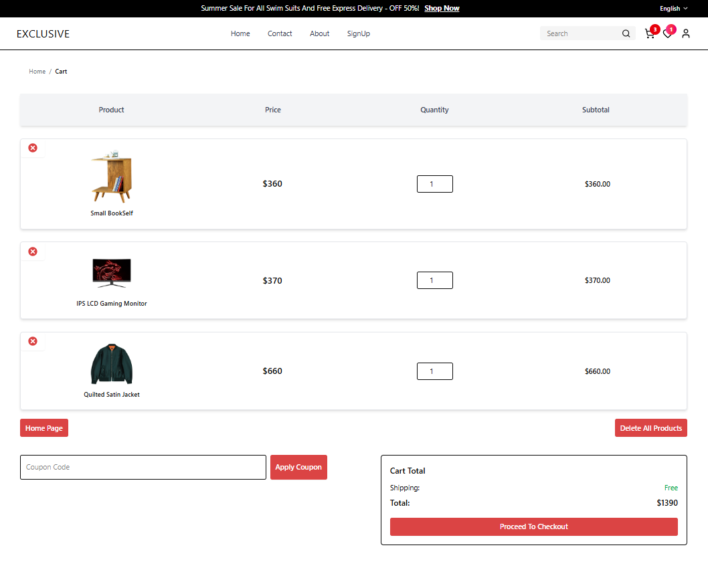Click the user account icon
Screen dimensions: 708x588
click(x=686, y=33)
